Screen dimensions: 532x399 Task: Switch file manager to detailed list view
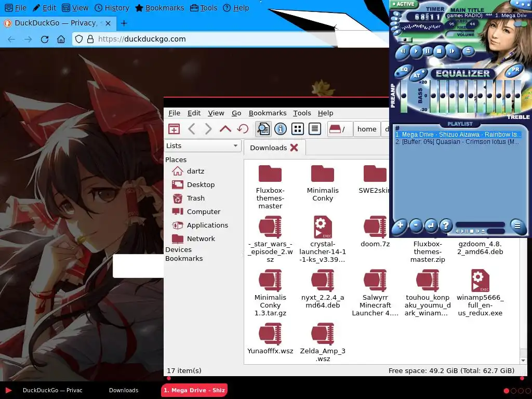pyautogui.click(x=315, y=129)
